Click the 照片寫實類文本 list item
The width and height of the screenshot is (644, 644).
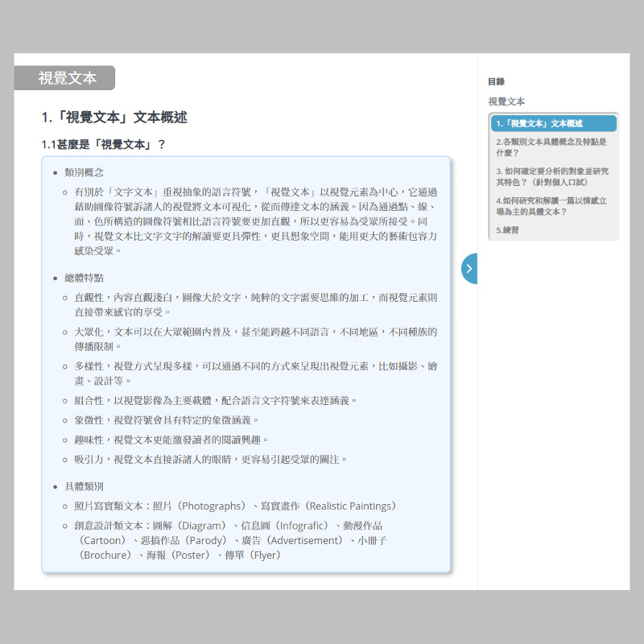pos(235,506)
